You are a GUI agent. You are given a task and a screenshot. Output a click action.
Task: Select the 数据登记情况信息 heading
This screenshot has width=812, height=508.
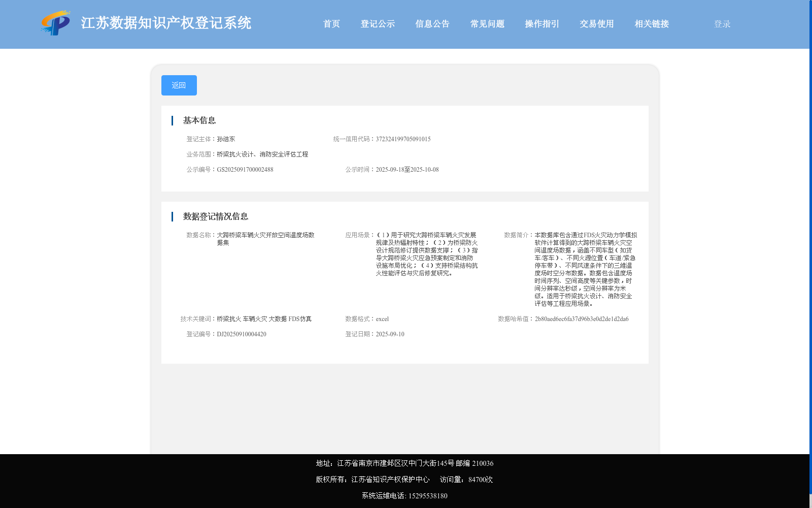tap(216, 216)
